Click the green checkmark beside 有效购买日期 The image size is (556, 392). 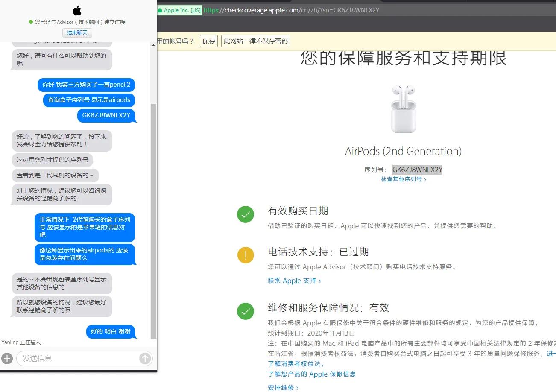[246, 214]
